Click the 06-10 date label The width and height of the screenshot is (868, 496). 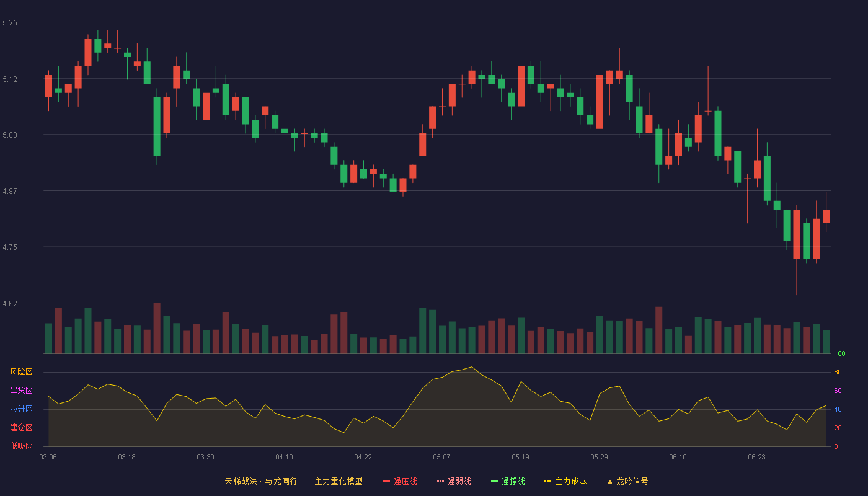(x=678, y=457)
